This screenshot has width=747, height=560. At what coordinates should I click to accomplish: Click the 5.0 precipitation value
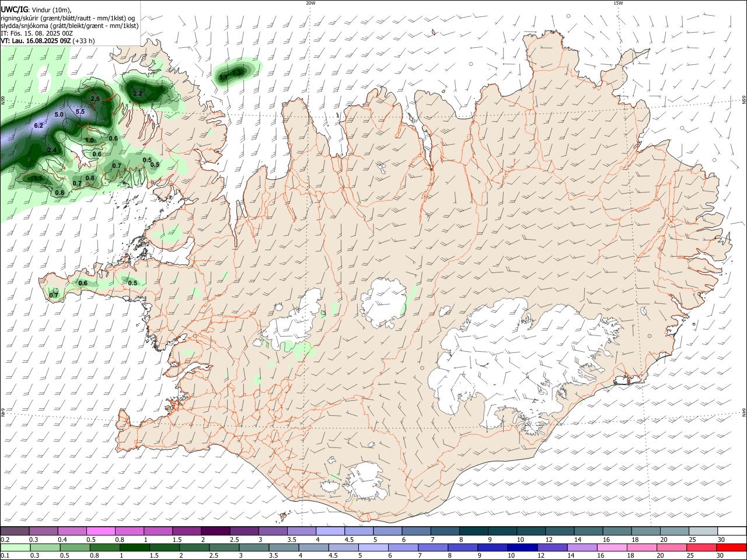pos(59,115)
